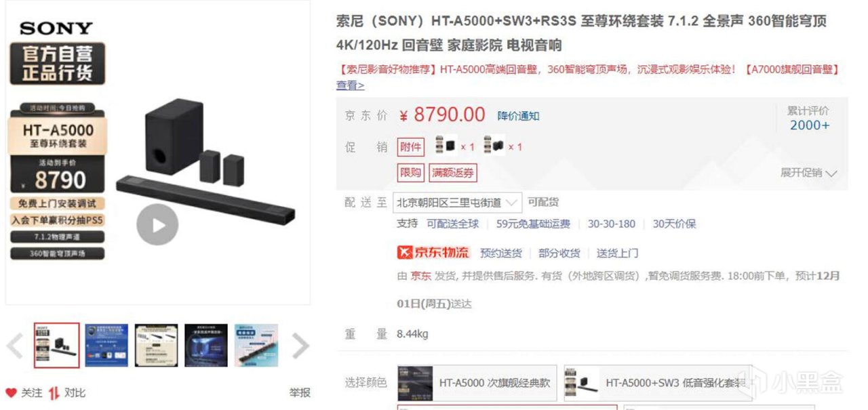Show next thumbnails with right arrow

[x=300, y=346]
